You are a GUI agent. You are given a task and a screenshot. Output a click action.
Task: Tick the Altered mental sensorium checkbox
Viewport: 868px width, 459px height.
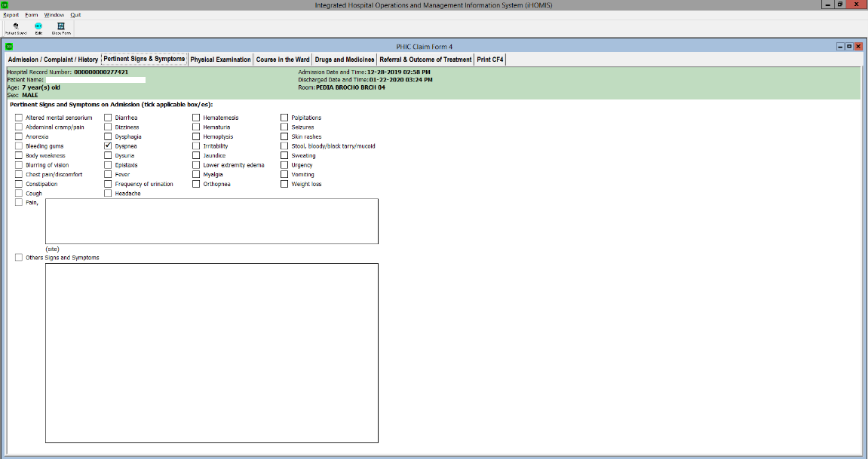pyautogui.click(x=19, y=118)
